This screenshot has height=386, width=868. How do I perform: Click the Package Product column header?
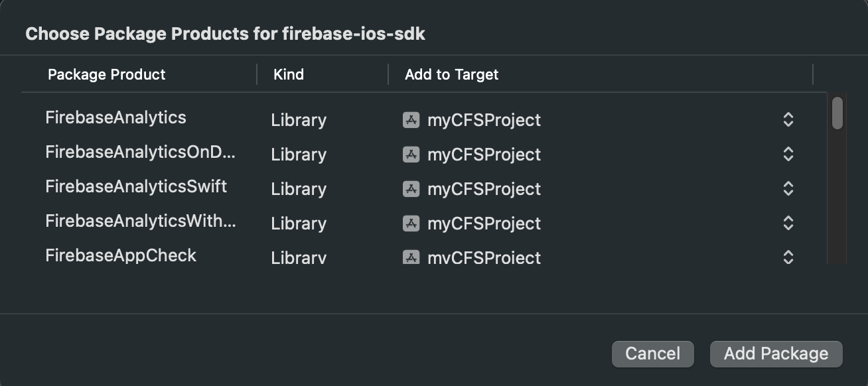tap(107, 74)
